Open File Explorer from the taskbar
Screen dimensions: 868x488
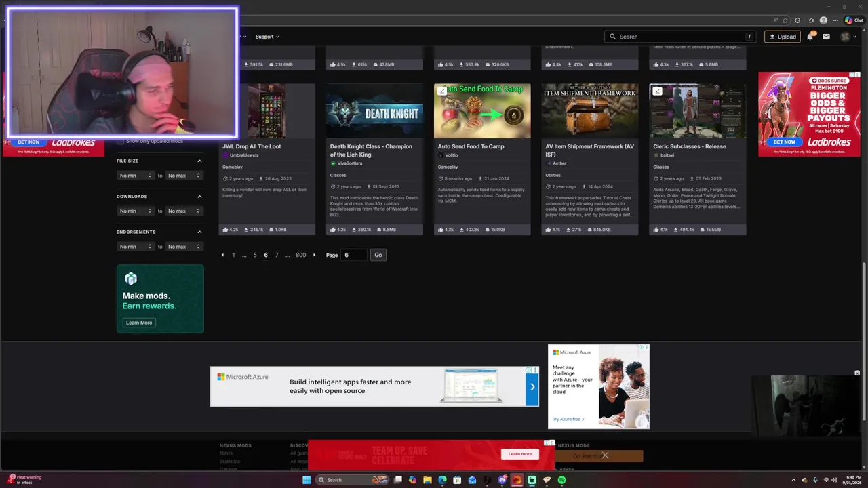click(427, 480)
